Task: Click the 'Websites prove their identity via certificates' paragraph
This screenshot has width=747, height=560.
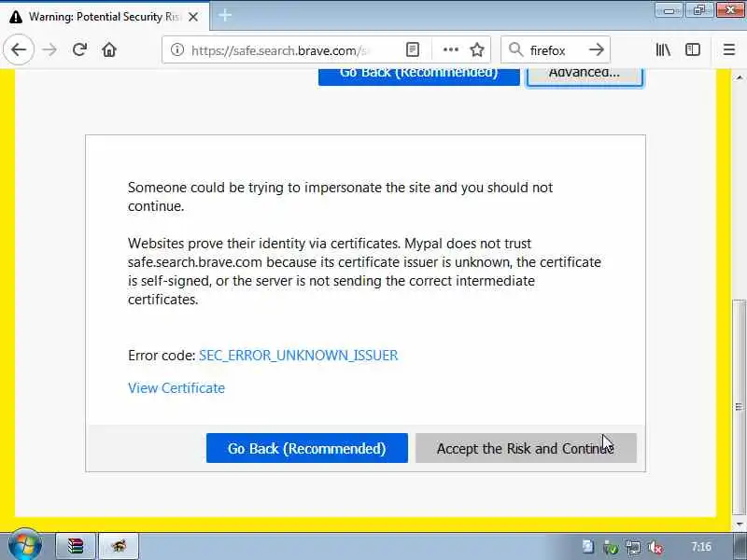Action: [x=364, y=272]
